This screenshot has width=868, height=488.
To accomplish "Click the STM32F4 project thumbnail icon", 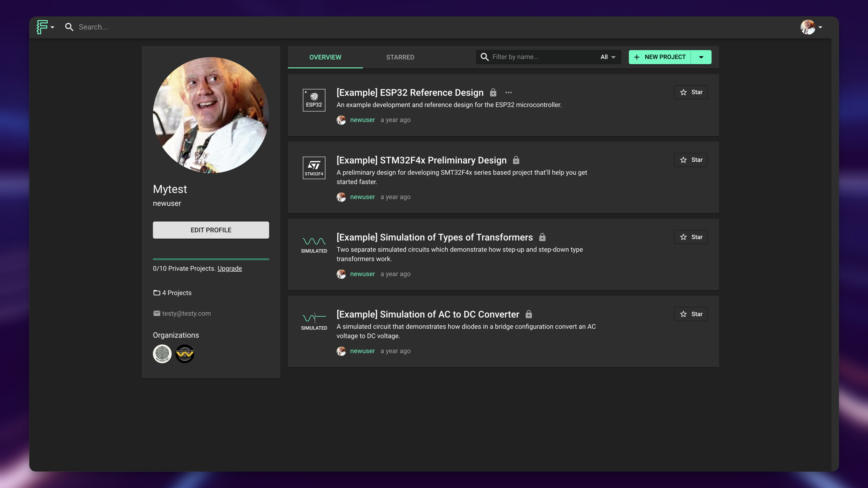I will (314, 168).
